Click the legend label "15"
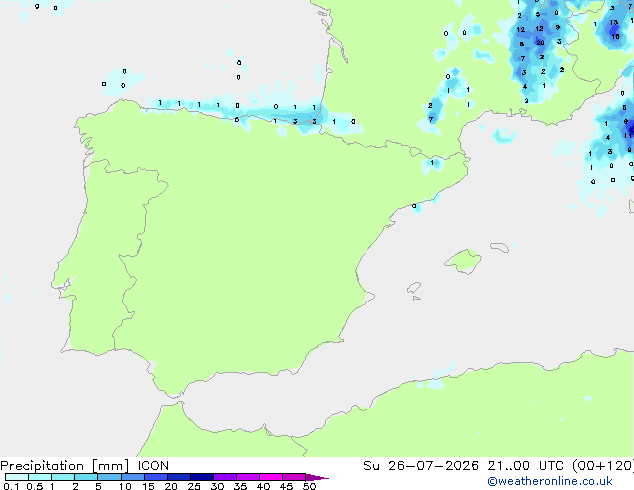 point(148,486)
